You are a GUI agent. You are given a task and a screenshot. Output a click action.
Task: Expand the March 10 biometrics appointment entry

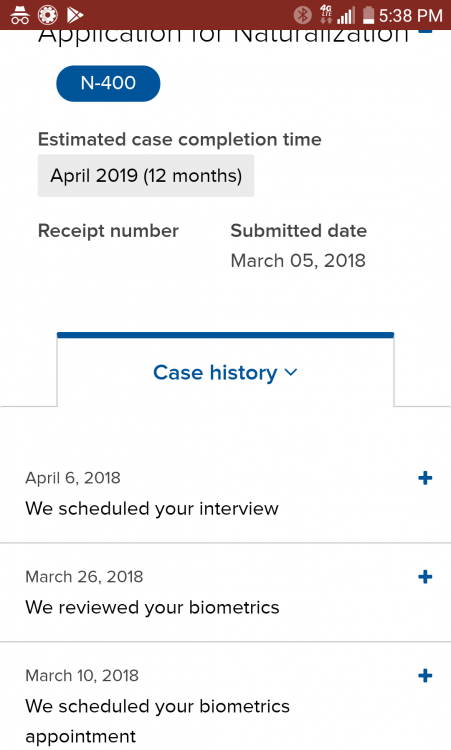point(425,676)
